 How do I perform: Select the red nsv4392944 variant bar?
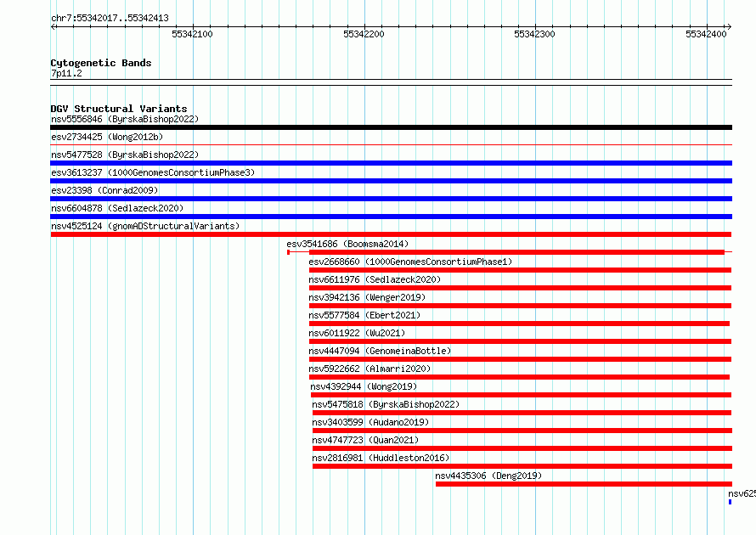[522, 395]
